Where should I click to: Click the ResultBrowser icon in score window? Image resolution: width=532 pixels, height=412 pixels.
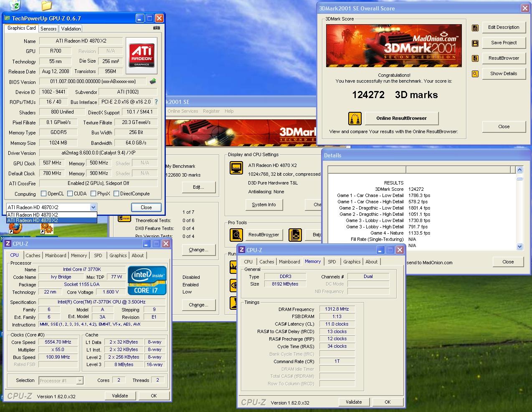click(x=475, y=58)
